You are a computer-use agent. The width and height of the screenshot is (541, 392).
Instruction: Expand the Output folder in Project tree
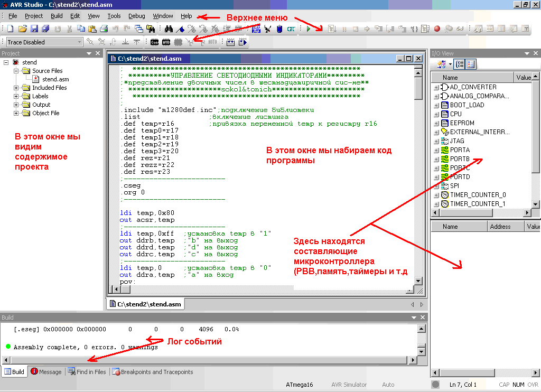(16, 105)
